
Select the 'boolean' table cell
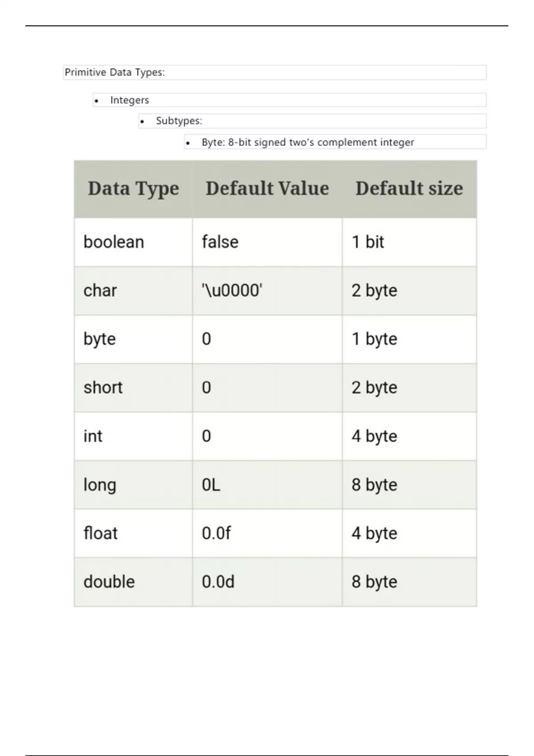click(114, 242)
